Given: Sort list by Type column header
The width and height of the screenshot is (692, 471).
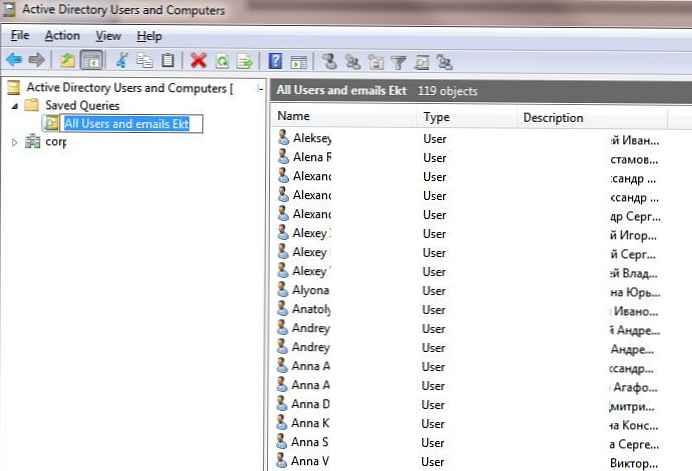Looking at the screenshot, I should [x=465, y=117].
